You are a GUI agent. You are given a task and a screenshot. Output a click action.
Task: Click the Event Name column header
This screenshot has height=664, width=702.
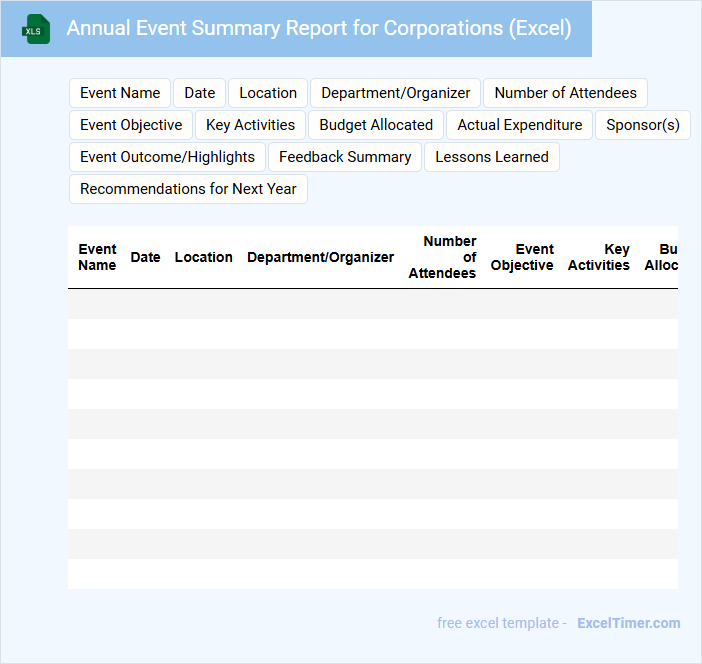tap(97, 257)
